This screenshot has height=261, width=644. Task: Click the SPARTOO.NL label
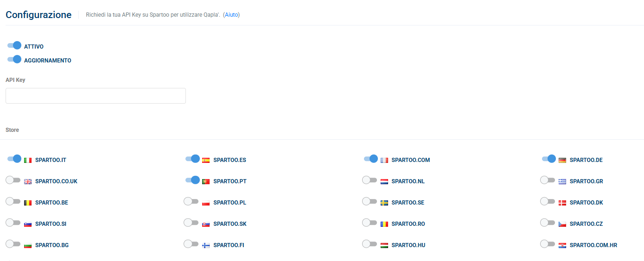click(x=408, y=181)
